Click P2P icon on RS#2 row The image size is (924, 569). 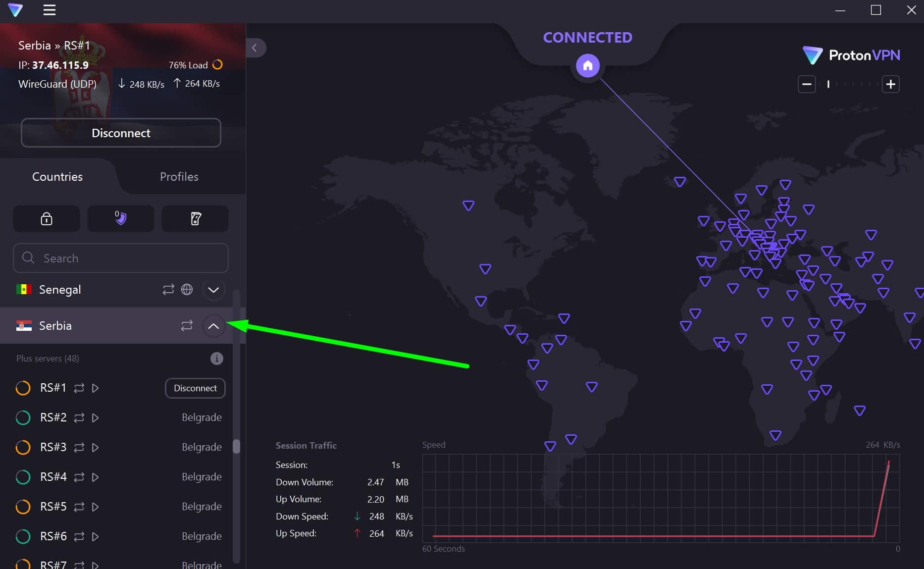click(x=79, y=418)
